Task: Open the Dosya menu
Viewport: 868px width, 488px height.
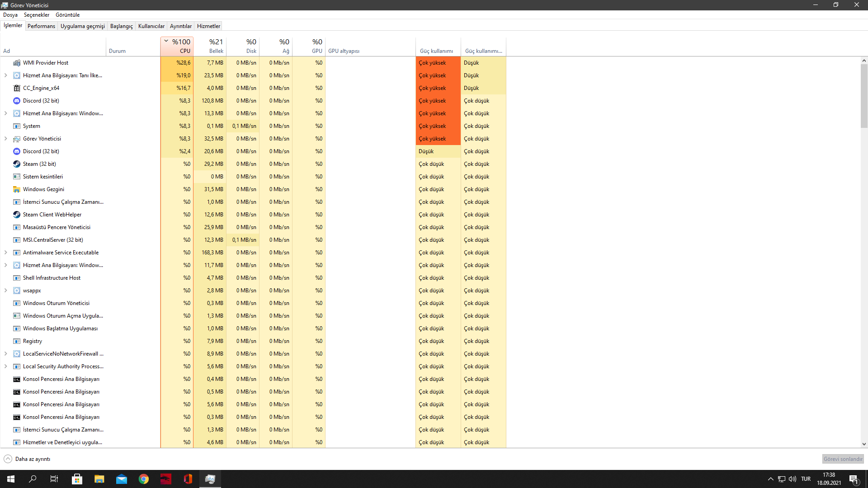Action: (10, 14)
